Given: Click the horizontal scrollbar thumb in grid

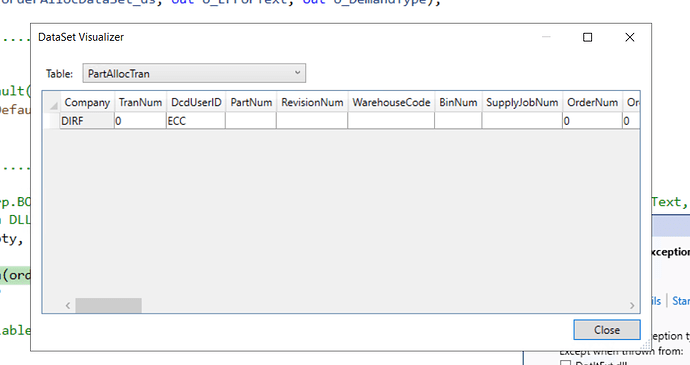Looking at the screenshot, I should pos(108,305).
